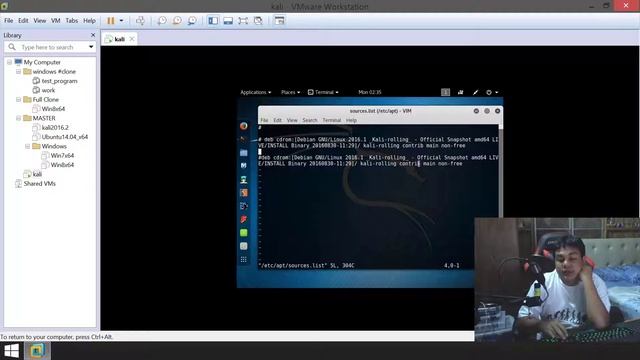Screen dimensions: 640x360
Task: Open the power options dropdown arrow beside pause
Action: pos(121,20)
